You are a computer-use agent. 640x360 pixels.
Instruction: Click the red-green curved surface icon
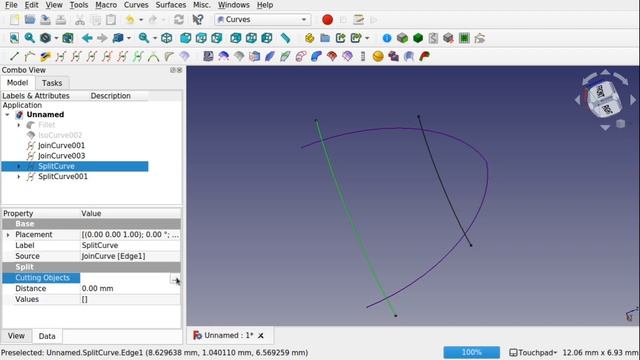tap(424, 56)
